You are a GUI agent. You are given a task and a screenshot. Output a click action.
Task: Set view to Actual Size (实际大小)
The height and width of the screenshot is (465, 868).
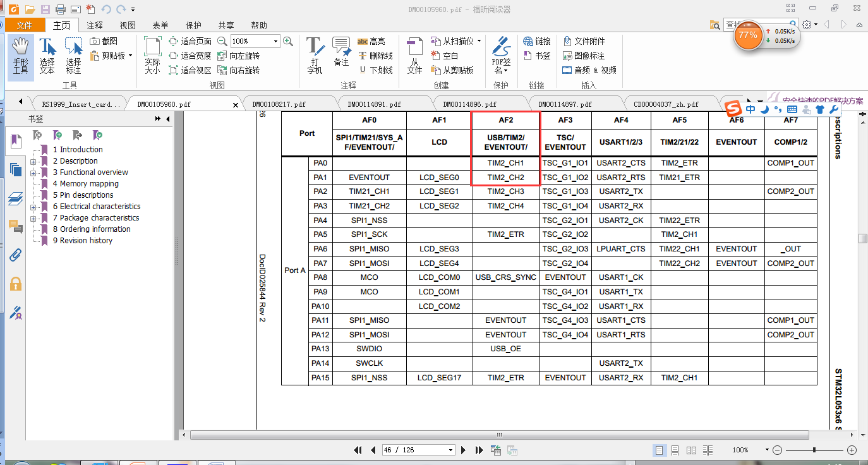click(152, 57)
